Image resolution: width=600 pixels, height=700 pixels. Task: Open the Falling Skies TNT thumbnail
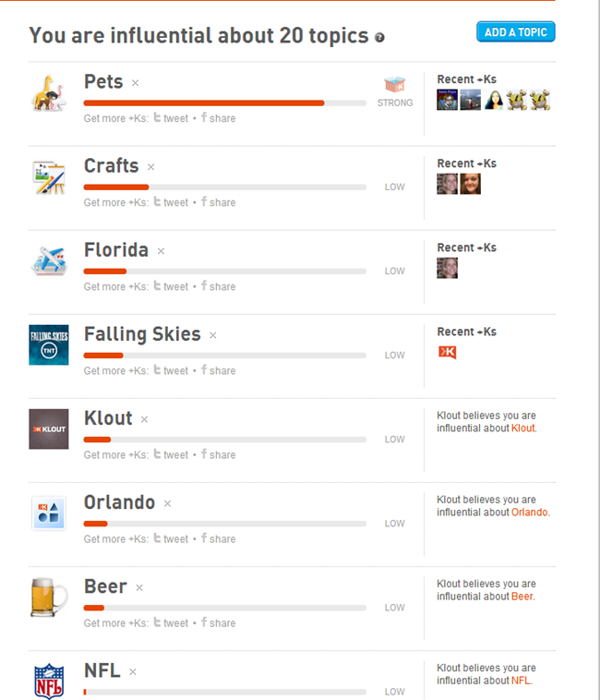(x=48, y=345)
